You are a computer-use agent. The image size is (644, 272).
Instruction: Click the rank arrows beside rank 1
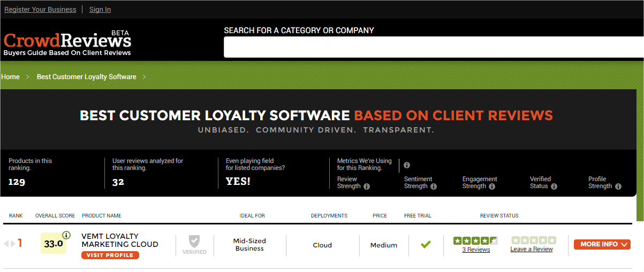10,244
